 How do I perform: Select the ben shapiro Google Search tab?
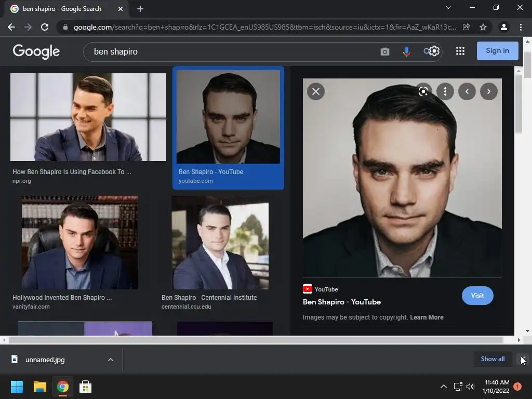point(66,9)
